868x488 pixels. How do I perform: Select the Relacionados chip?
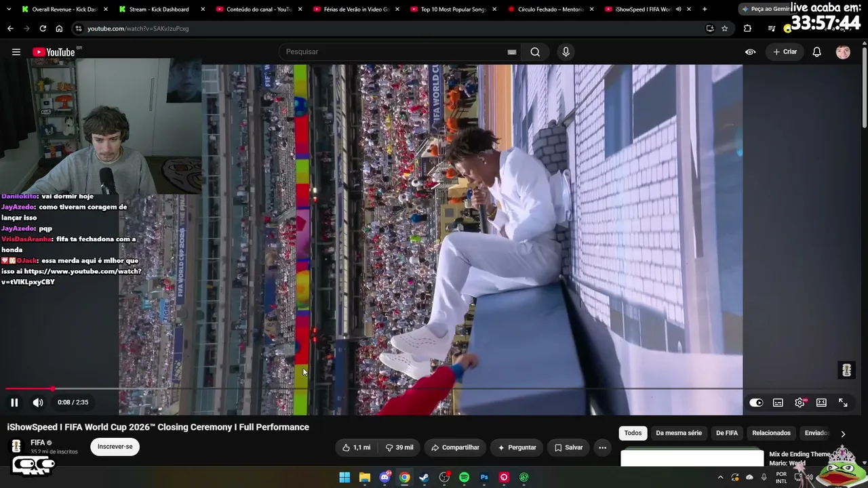pyautogui.click(x=771, y=433)
